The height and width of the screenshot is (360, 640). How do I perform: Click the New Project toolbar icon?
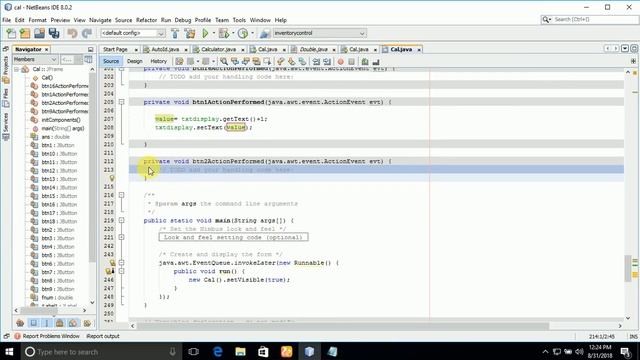tap(25, 33)
